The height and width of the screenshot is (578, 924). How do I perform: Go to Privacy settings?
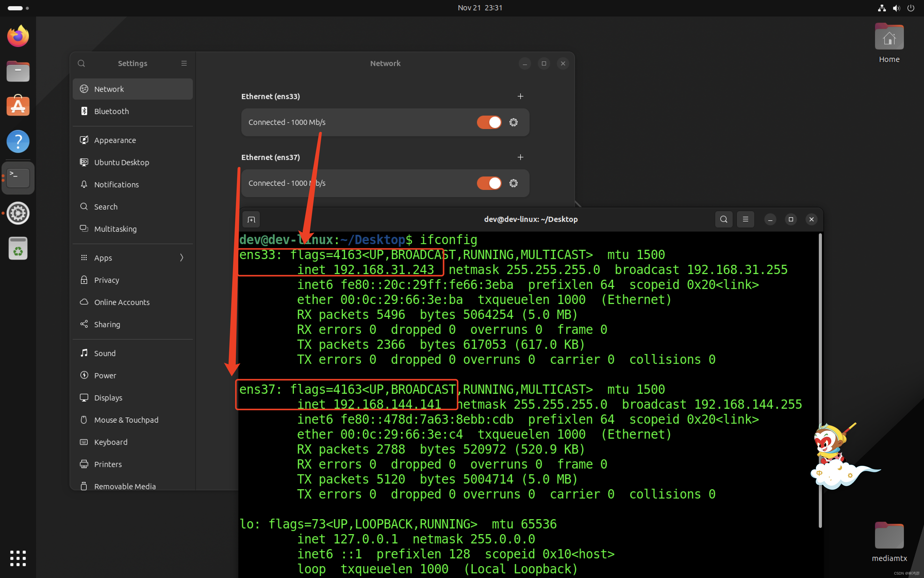(x=133, y=280)
